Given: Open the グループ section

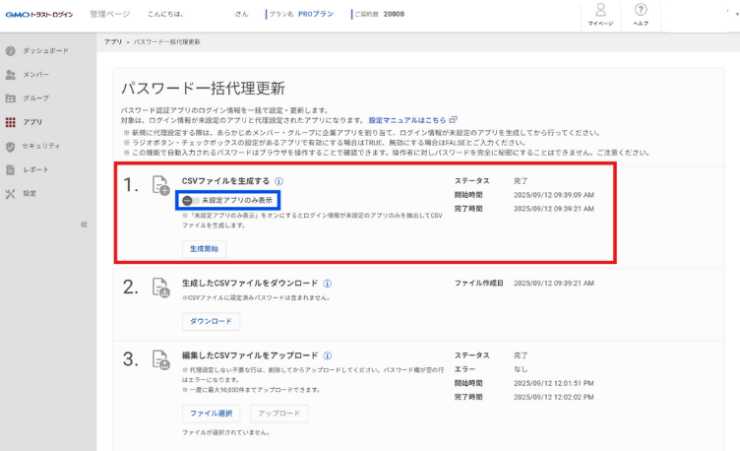Looking at the screenshot, I should (x=34, y=98).
